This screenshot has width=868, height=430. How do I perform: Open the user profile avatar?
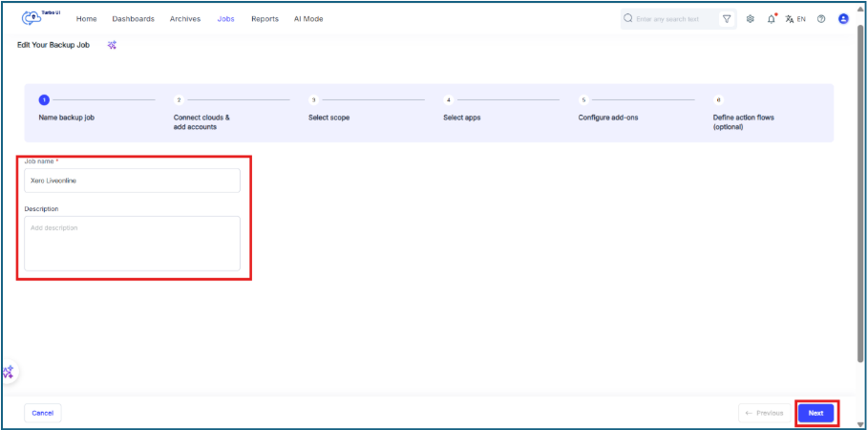(x=843, y=19)
